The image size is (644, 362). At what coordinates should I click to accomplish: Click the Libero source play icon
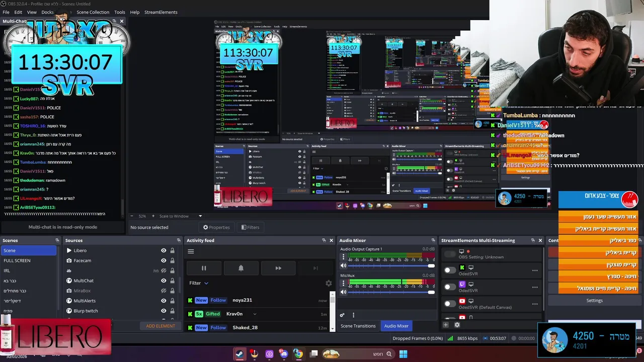pos(69,250)
